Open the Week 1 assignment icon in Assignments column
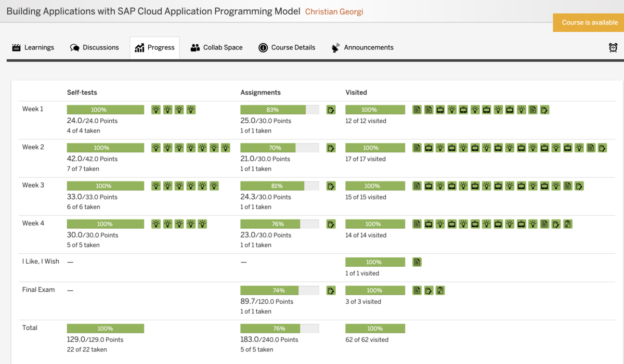Viewport: 624px width, 364px height. [331, 110]
